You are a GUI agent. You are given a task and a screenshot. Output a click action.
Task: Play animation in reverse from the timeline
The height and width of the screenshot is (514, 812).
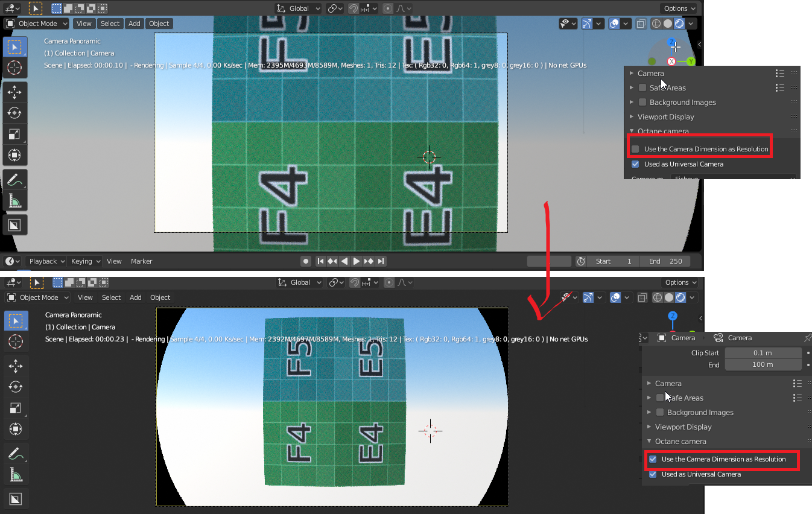(344, 261)
